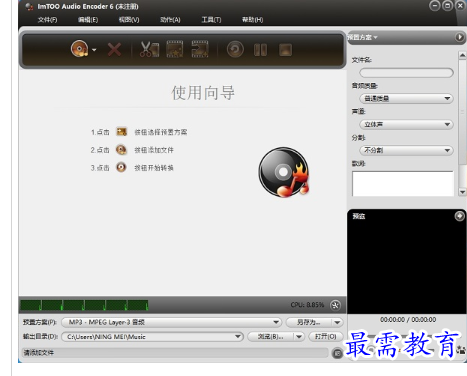Image resolution: width=467 pixels, height=376 pixels.
Task: Open the film effects tool with star
Action: click(x=175, y=50)
